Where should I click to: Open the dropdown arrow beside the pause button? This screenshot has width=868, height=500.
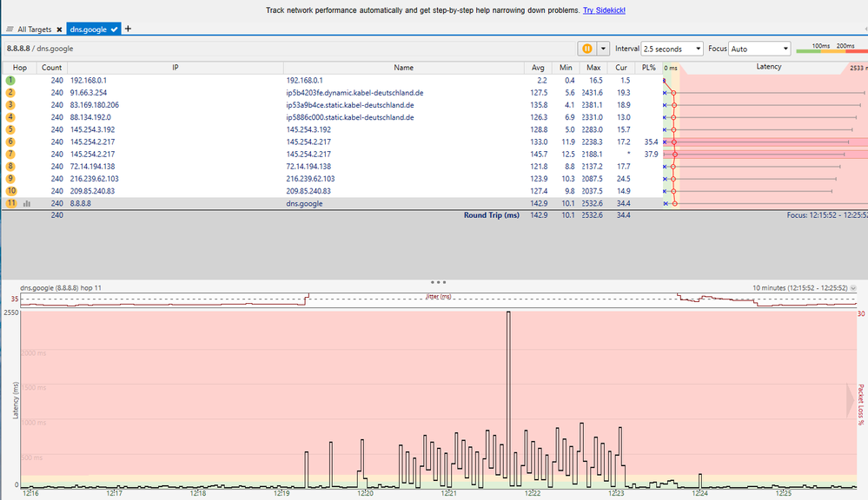605,49
